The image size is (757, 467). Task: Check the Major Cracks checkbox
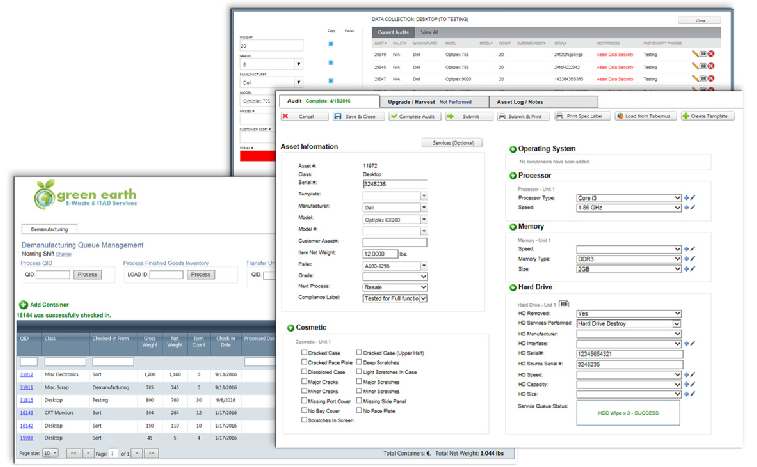(304, 381)
